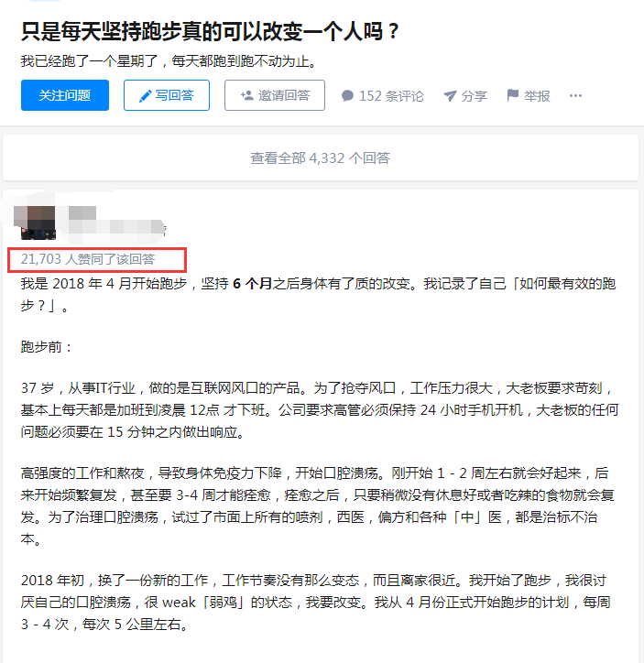Follow the question with 关注问题 button
Viewport: 644px width, 663px height.
65,95
